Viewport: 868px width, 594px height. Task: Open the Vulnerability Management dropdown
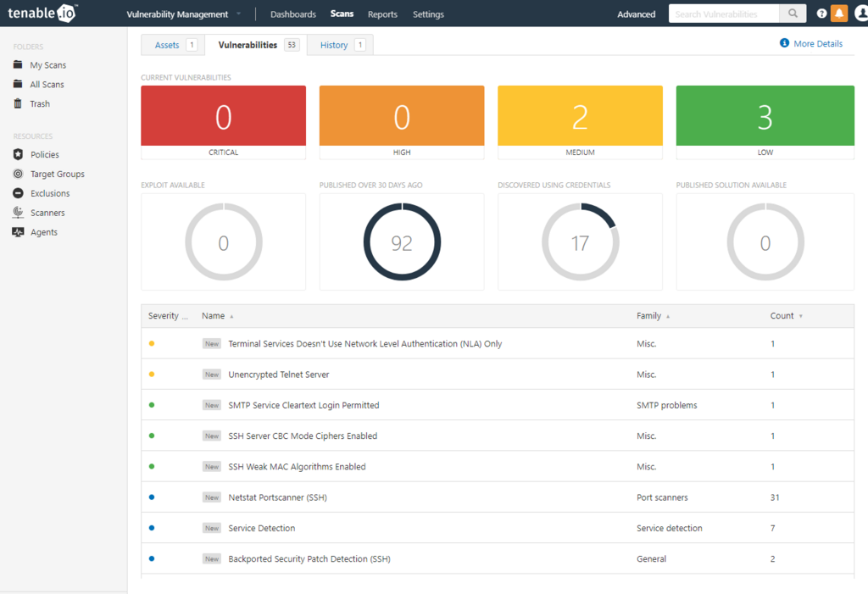pos(184,14)
